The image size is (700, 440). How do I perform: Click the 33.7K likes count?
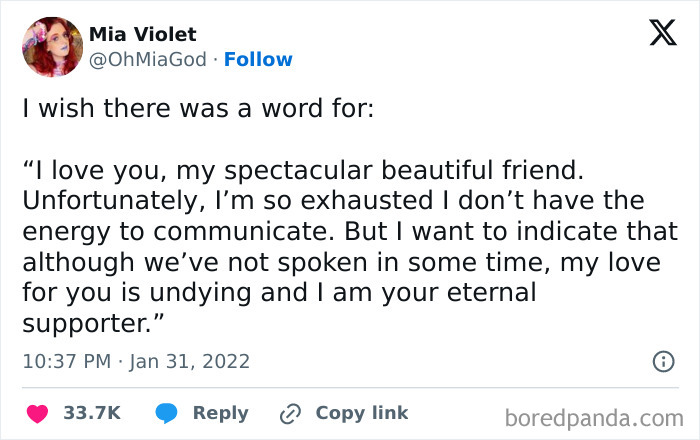pyautogui.click(x=92, y=413)
